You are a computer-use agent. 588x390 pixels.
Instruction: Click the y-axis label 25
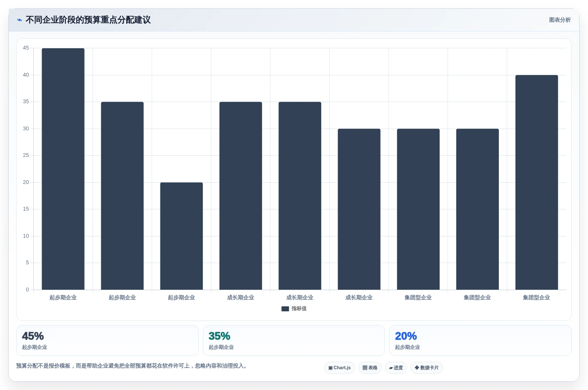tap(26, 155)
